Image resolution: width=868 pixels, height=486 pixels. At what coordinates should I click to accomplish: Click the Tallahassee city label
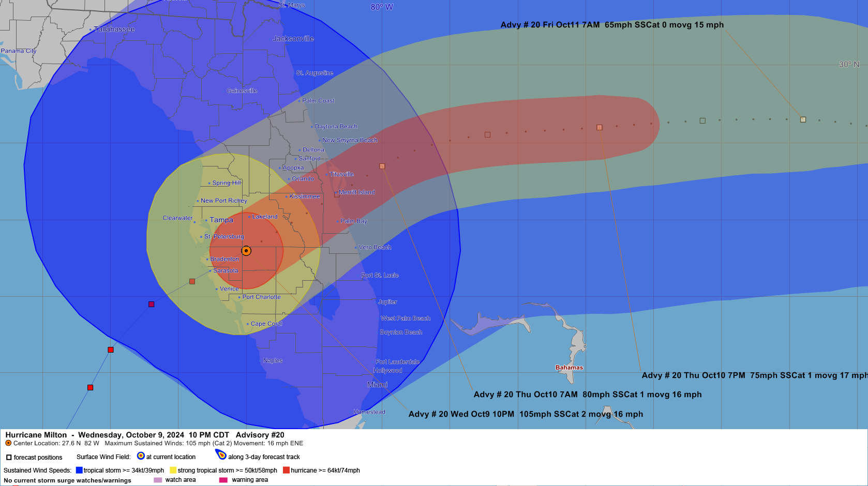114,29
